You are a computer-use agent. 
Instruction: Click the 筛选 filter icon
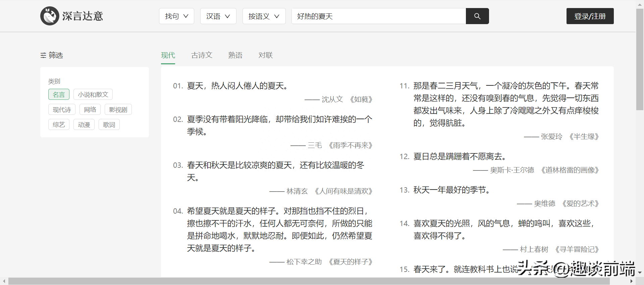pos(43,55)
